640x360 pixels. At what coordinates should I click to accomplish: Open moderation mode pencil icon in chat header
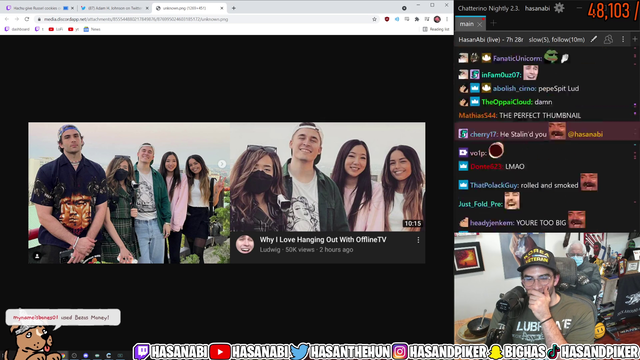(x=594, y=39)
